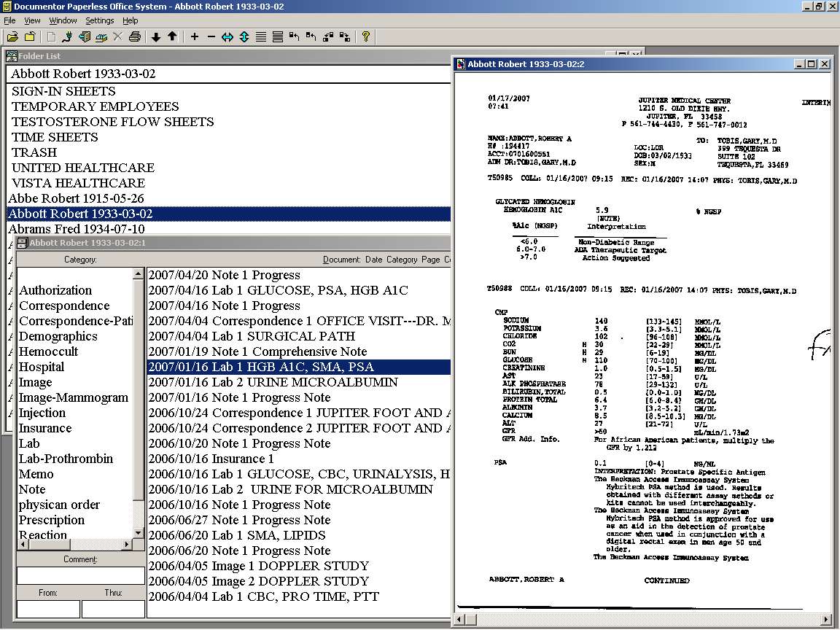
Task: Open 2007/01/16 URINE MICROALBUMIN lab document
Action: coord(273,382)
